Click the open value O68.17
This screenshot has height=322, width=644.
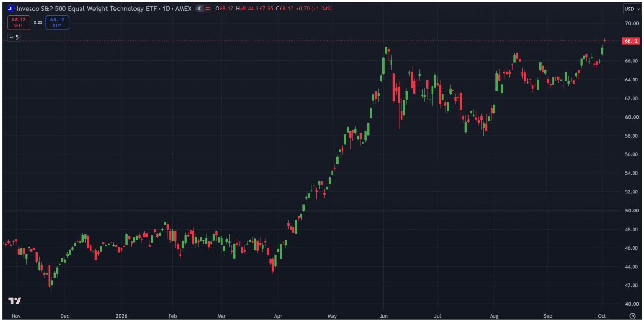click(224, 9)
